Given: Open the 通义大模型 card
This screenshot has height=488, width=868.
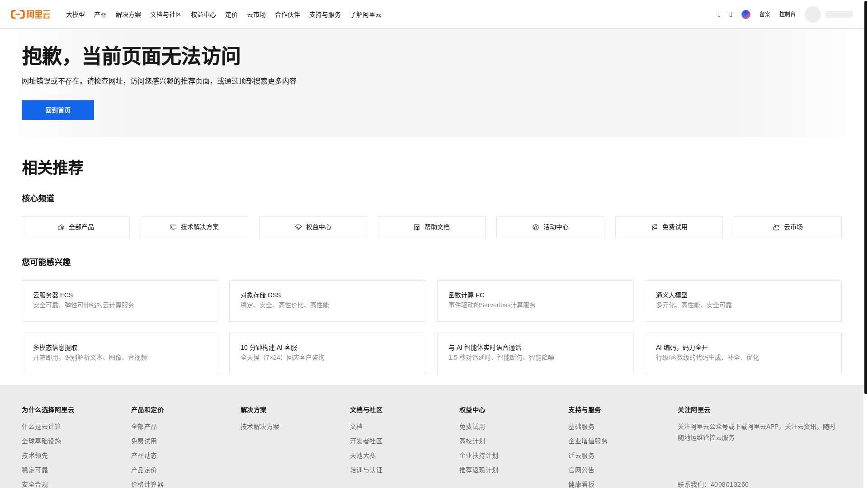Looking at the screenshot, I should 743,301.
